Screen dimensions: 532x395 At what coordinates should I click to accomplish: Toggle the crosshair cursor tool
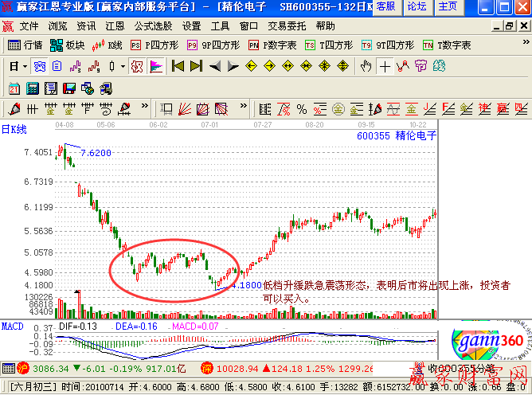[x=385, y=66]
